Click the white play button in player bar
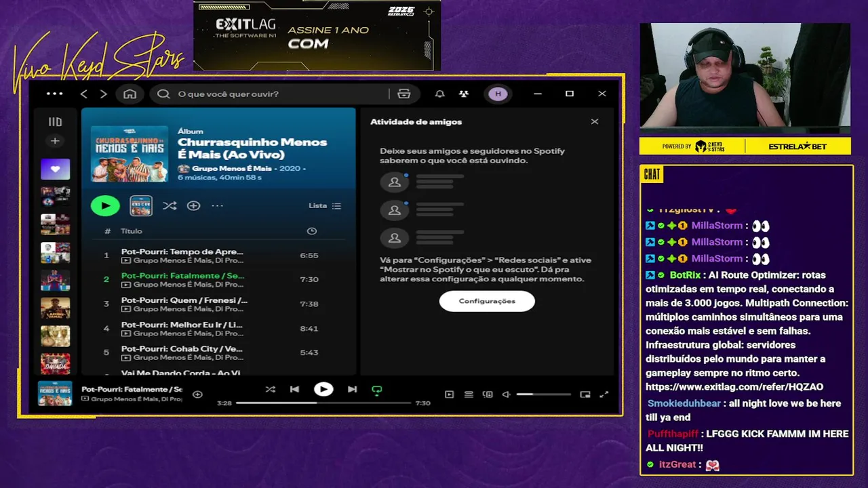The width and height of the screenshot is (868, 488). click(x=323, y=389)
